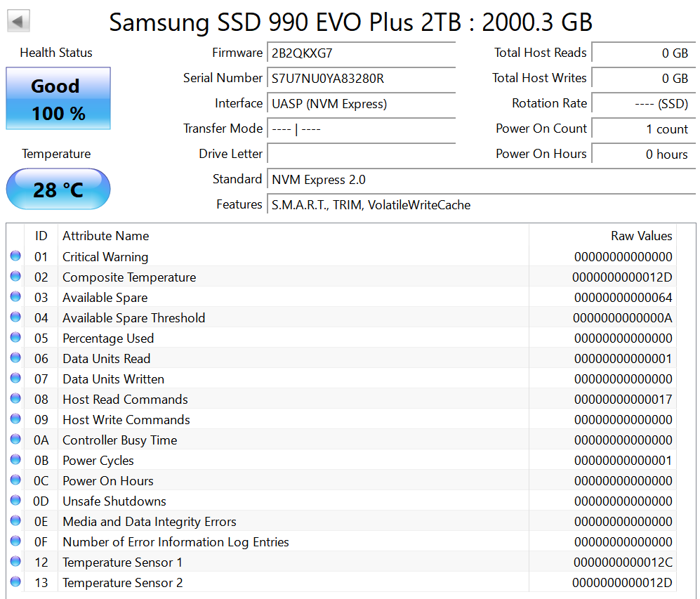
Task: Click the blue status dot for Critical Warning
Action: pos(15,256)
